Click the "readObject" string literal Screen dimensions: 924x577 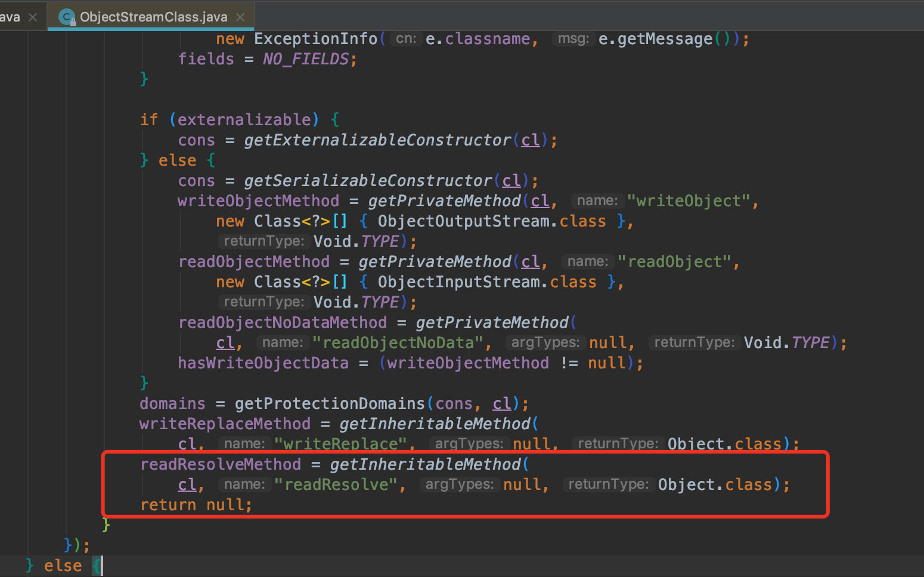click(674, 262)
